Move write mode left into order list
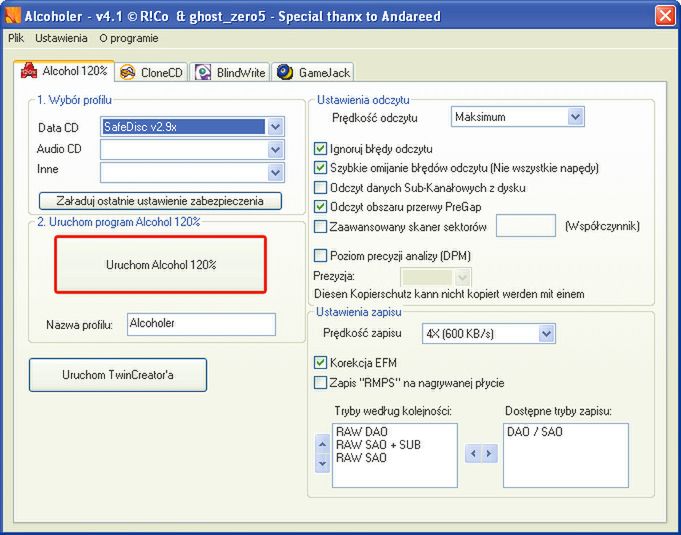This screenshot has height=535, width=681. click(473, 454)
